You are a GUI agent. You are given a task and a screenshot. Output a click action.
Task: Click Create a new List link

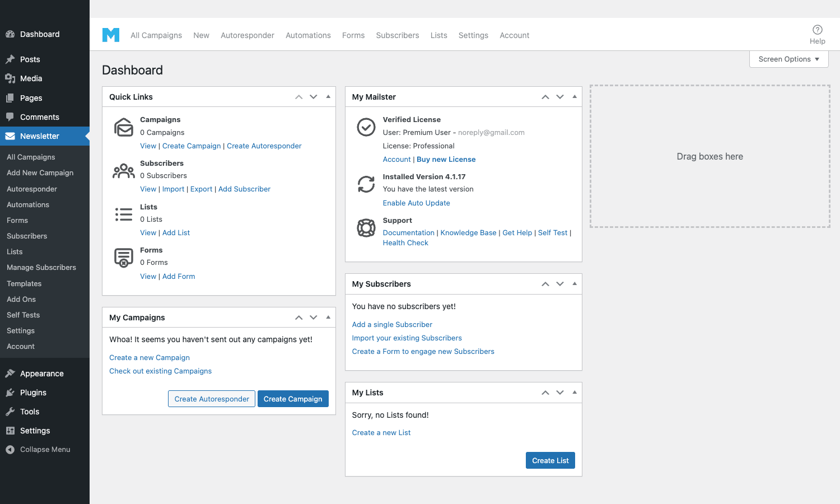(381, 433)
